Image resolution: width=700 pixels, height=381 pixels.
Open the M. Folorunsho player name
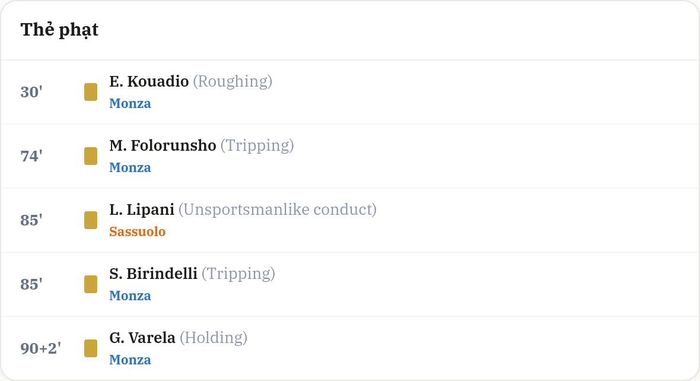point(162,146)
